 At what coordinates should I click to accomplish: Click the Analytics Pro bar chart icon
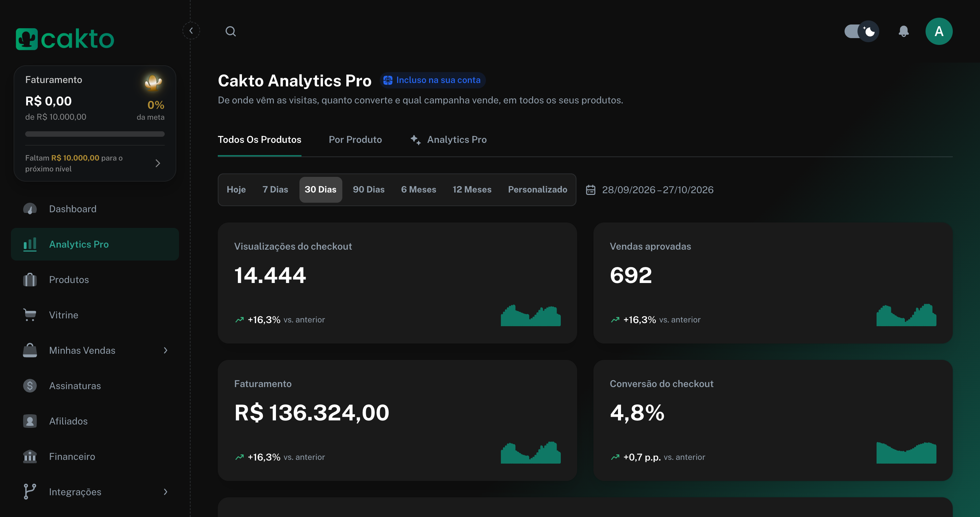(30, 245)
